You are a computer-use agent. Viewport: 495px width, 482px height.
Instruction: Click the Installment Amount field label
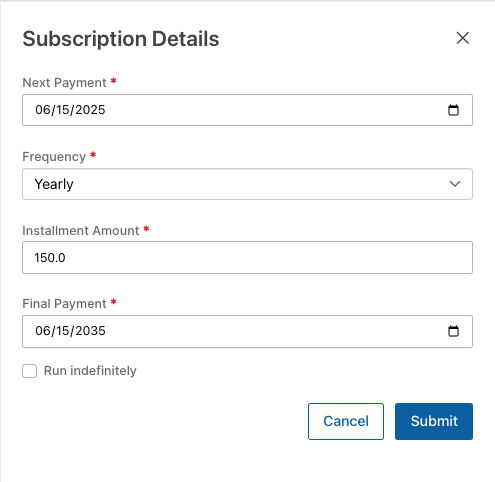pos(81,231)
